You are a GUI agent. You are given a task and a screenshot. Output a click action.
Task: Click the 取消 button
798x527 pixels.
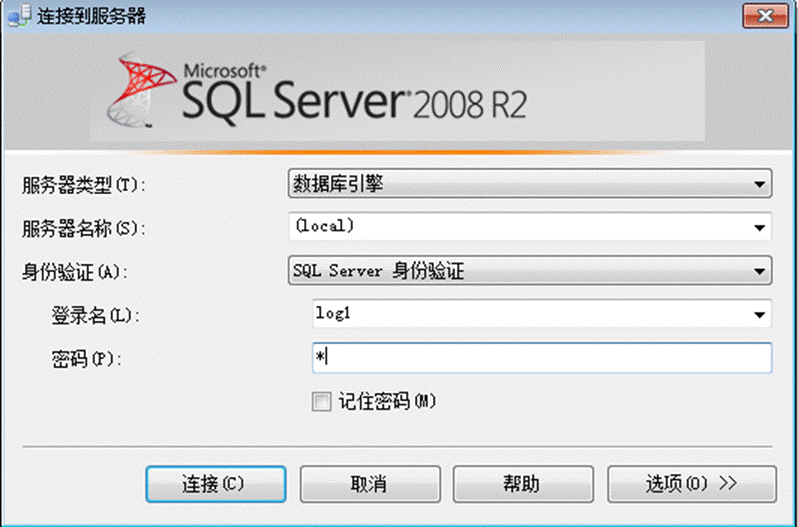click(x=370, y=484)
